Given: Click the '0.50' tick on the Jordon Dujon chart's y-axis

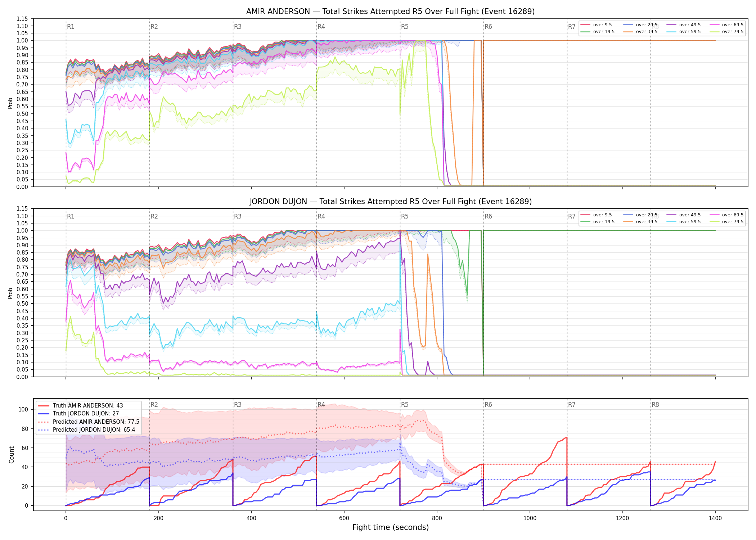Looking at the screenshot, I should tap(22, 304).
